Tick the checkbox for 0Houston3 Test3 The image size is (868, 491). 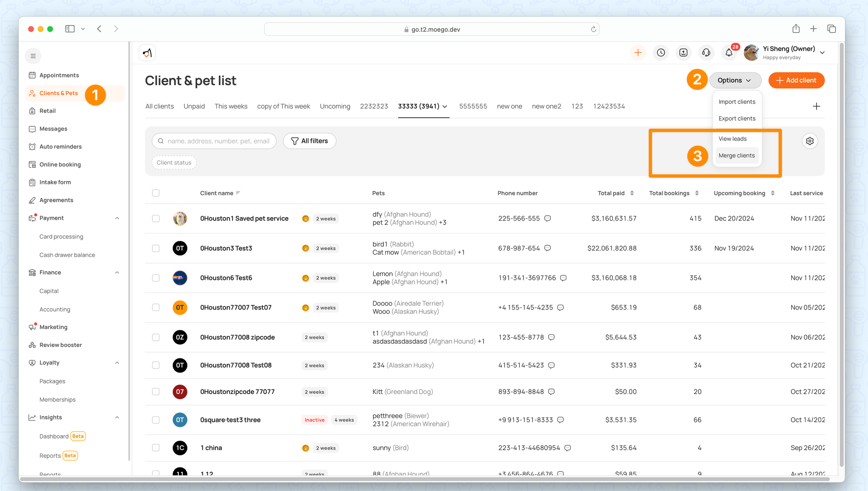[156, 248]
